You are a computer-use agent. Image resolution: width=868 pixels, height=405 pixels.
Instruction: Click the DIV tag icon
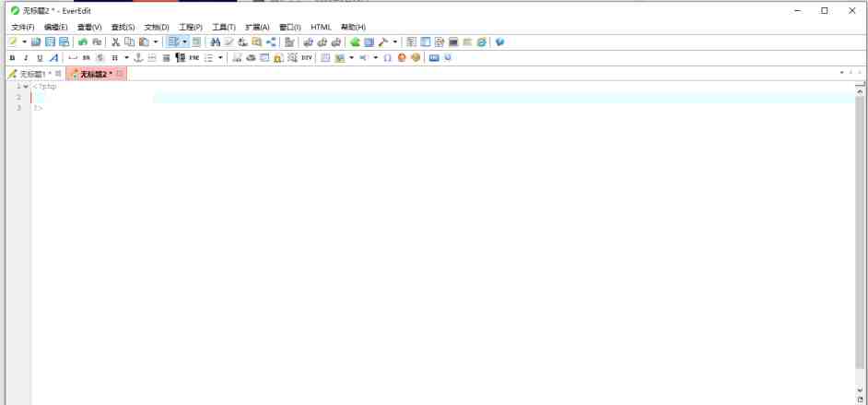[307, 58]
